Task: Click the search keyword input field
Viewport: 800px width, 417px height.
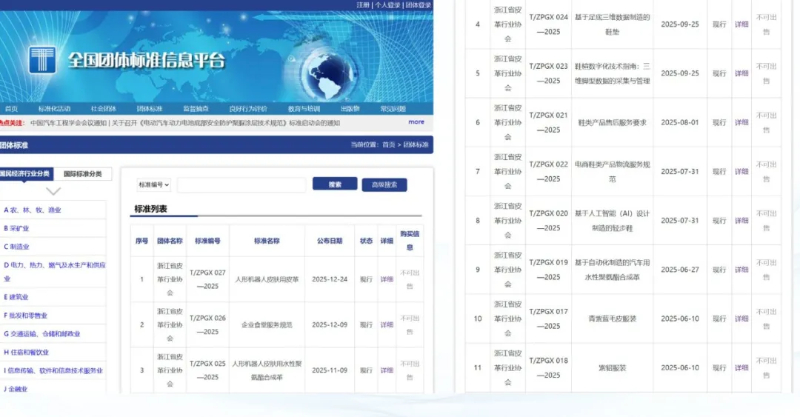Action: (x=241, y=185)
